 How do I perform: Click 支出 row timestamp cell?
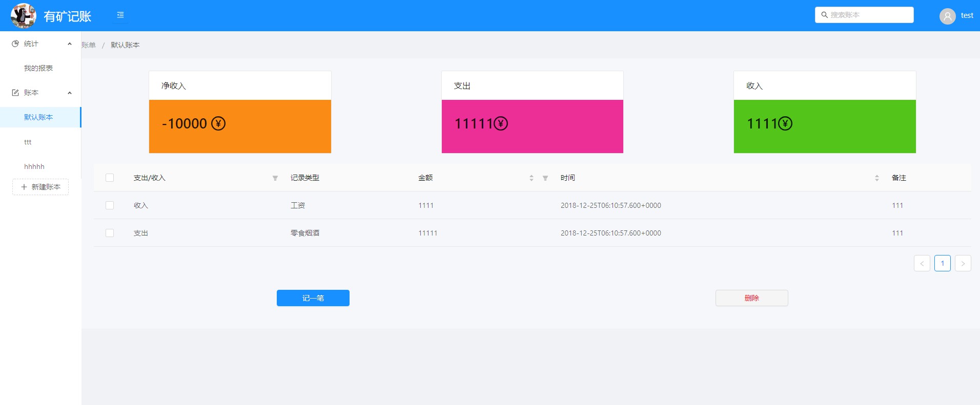[611, 233]
